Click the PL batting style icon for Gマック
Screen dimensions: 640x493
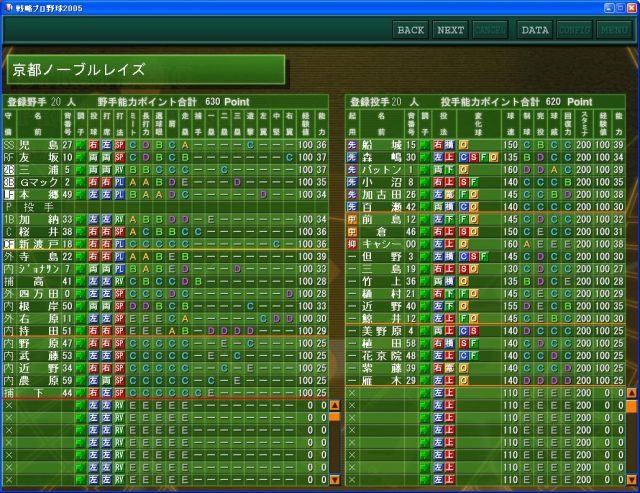coord(119,182)
